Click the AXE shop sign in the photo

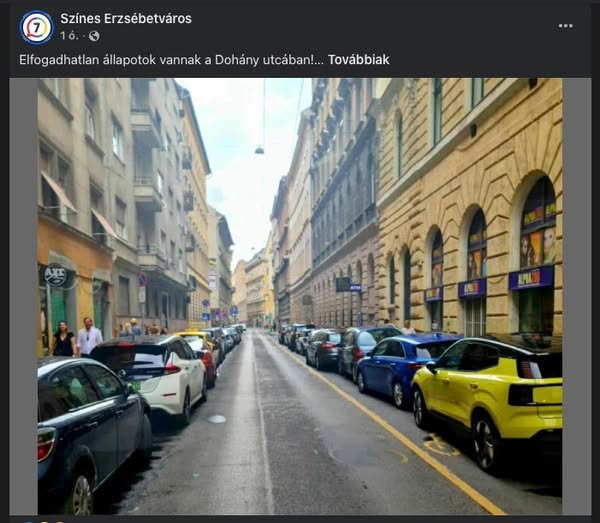tap(56, 275)
